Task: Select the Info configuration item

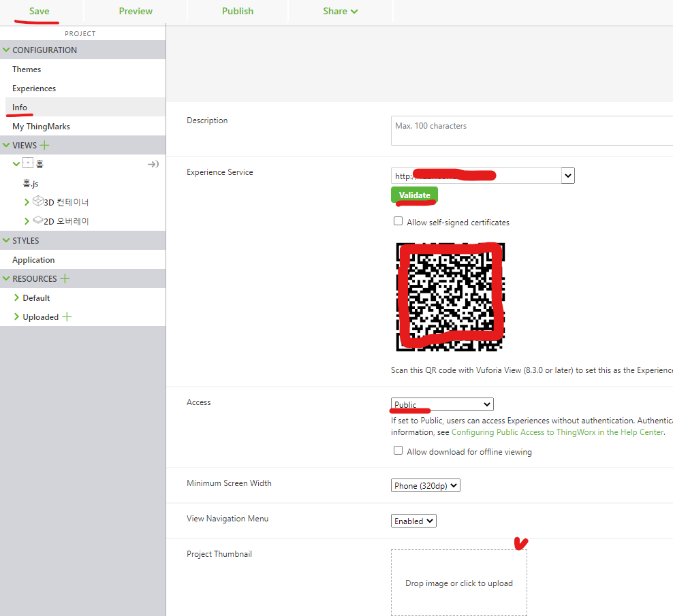Action: pyautogui.click(x=20, y=108)
